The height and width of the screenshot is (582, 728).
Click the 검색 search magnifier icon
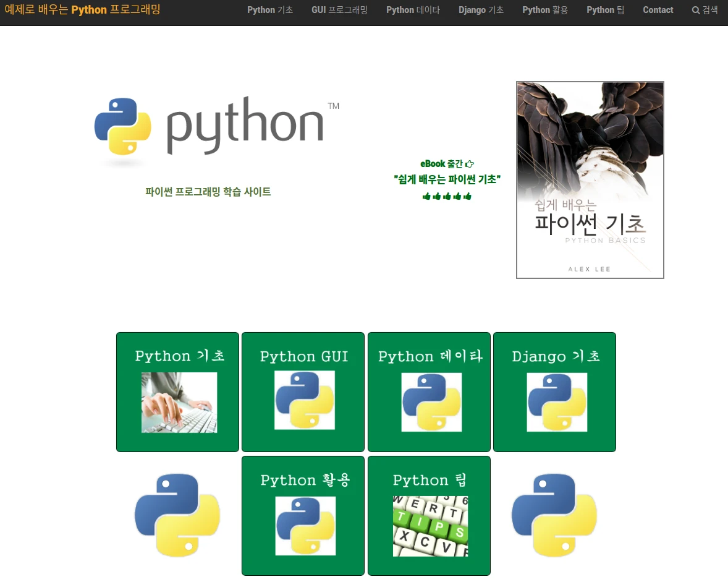[695, 11]
